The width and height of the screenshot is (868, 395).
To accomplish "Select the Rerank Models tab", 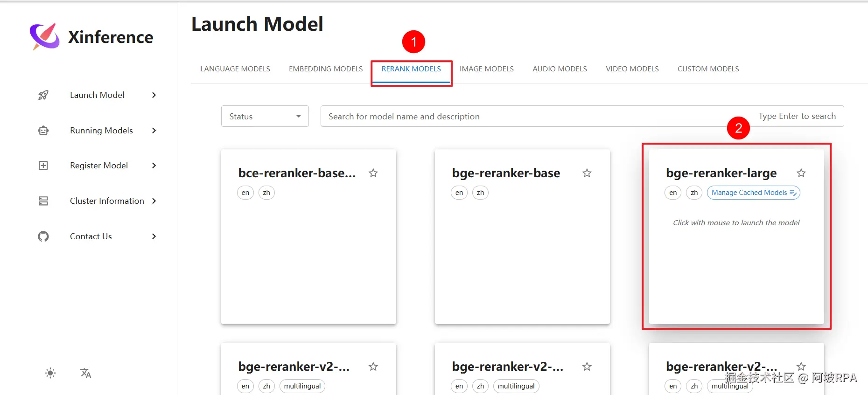I will tap(411, 69).
